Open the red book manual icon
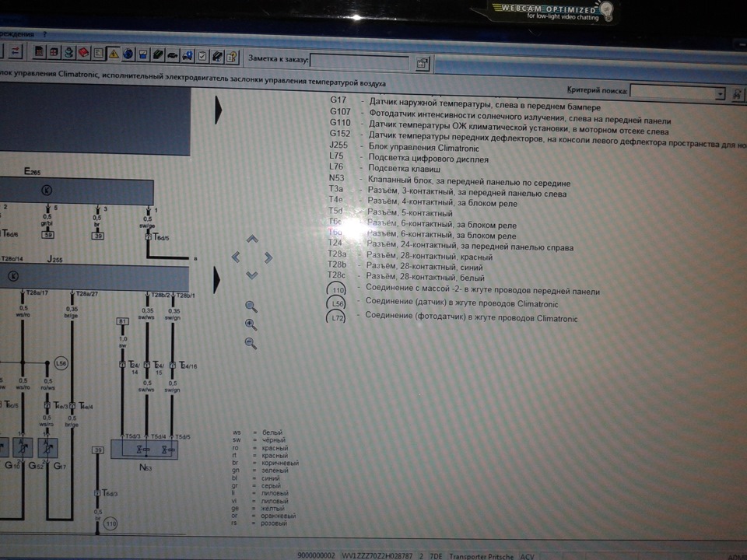This screenshot has height=560, width=747. (83, 53)
